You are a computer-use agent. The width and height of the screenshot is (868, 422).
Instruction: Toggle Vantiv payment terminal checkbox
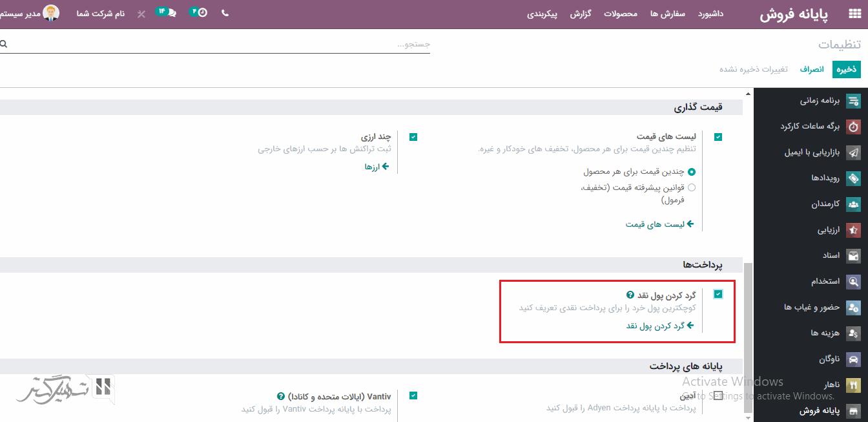pos(413,396)
